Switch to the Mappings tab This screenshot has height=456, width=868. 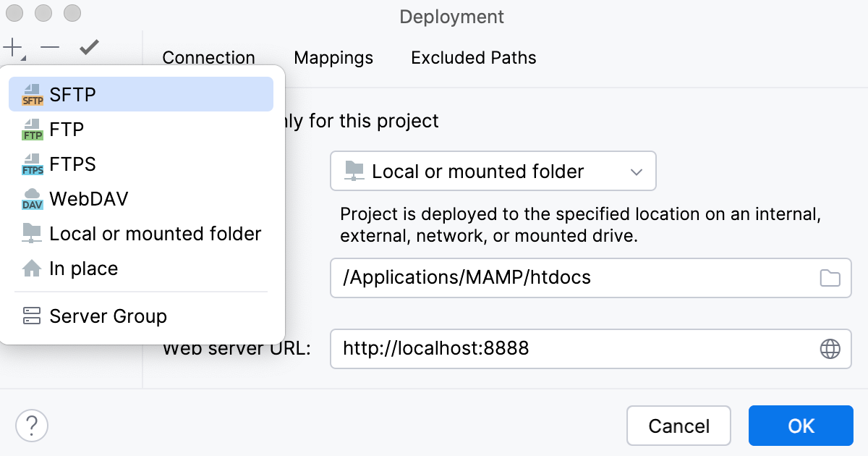(x=333, y=57)
